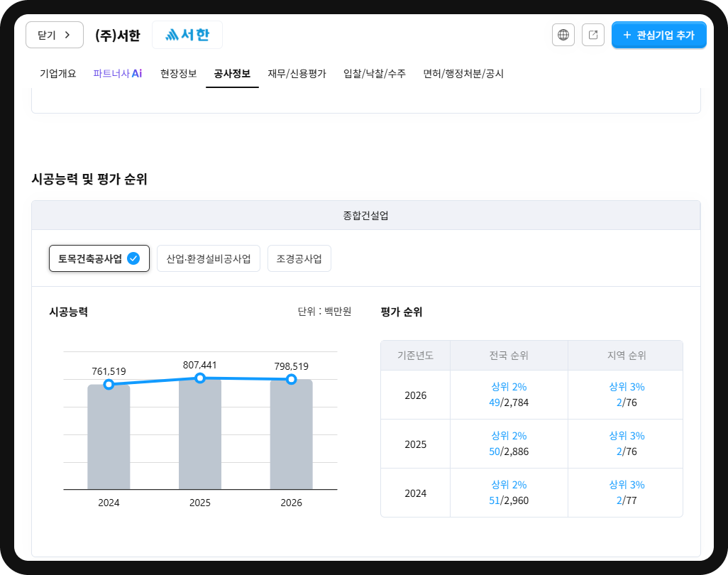728x575 pixels.
Task: Click the globe website icon
Action: pyautogui.click(x=563, y=35)
